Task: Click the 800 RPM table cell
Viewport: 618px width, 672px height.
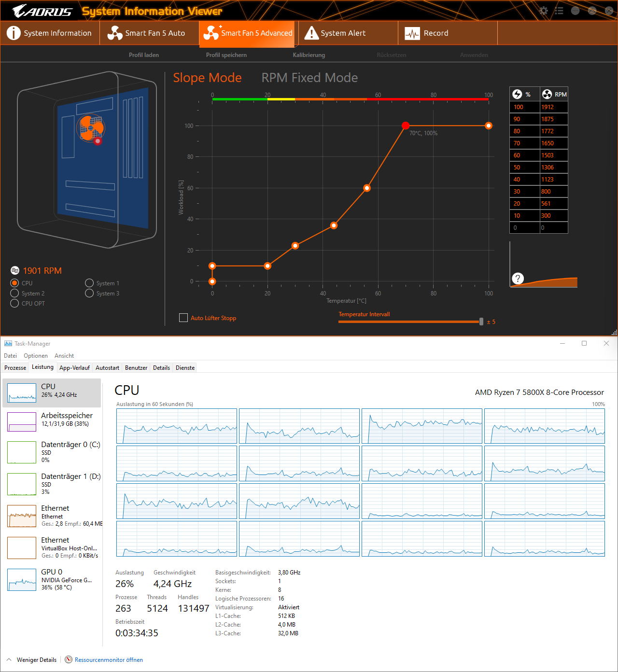Action: (x=554, y=192)
